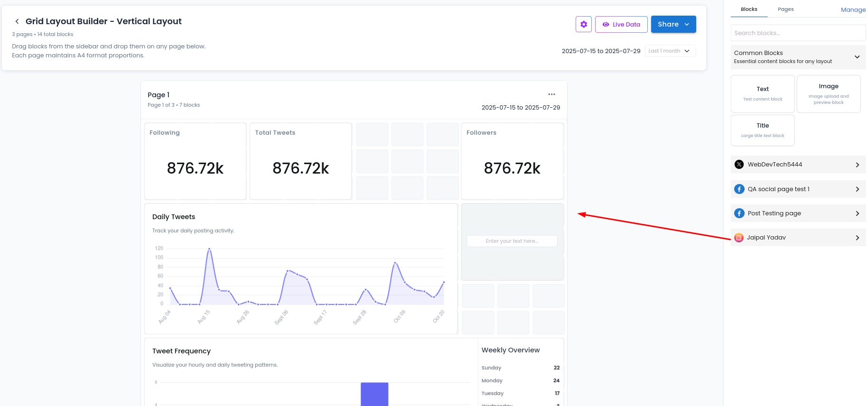Toggle Live Data preview
This screenshot has width=868, height=406.
[x=621, y=24]
